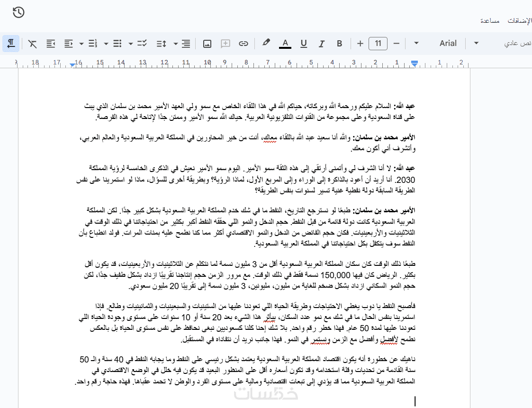Screen dimensions: 532x408
Task: Open the Arial font dropdown
Action: 448,43
